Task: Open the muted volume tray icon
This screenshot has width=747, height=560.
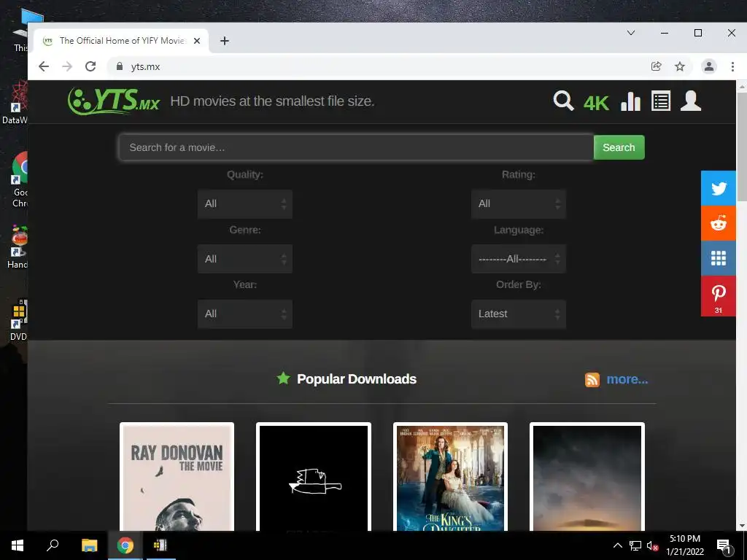Action: coord(652,545)
